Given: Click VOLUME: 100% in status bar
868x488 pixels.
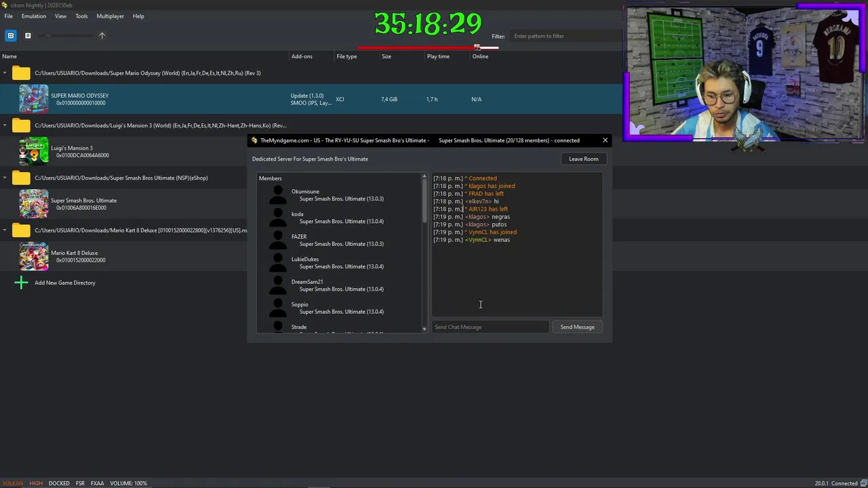Looking at the screenshot, I should pyautogui.click(x=128, y=483).
